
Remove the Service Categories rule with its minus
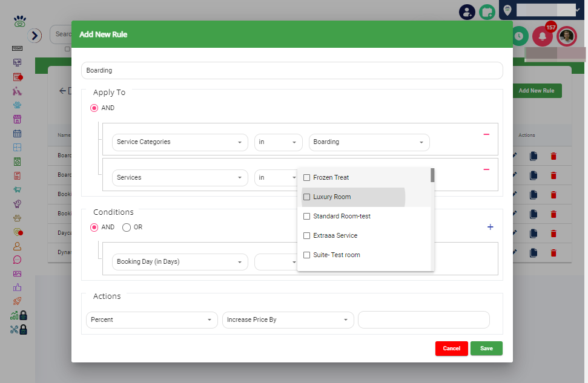[486, 134]
